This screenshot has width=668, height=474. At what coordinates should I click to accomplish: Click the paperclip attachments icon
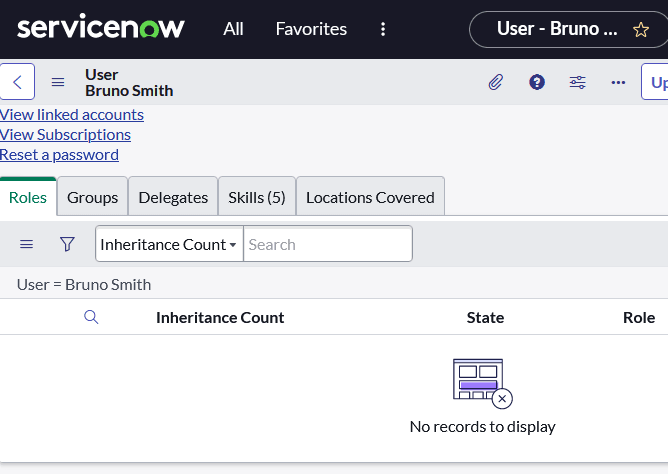pyautogui.click(x=496, y=82)
